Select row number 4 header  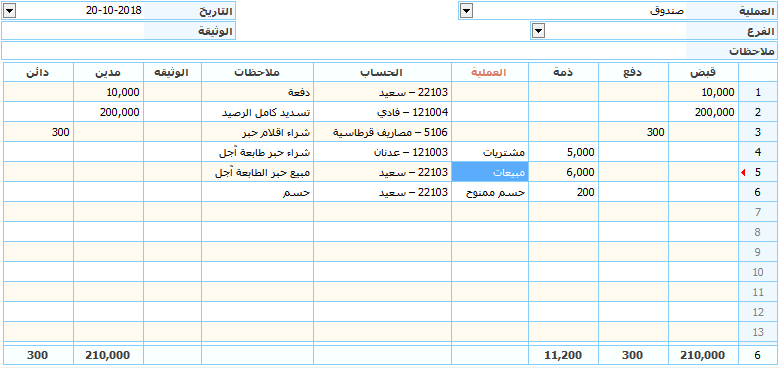coord(758,152)
